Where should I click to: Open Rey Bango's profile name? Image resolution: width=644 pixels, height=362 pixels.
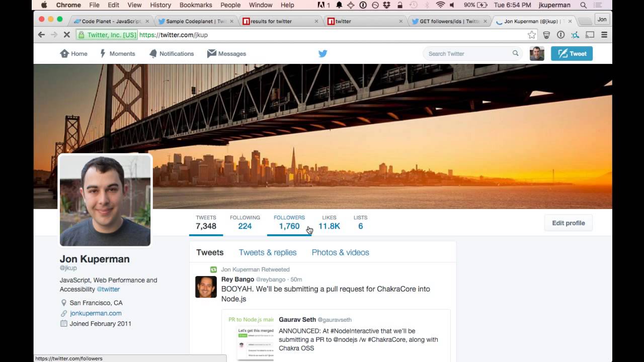237,279
